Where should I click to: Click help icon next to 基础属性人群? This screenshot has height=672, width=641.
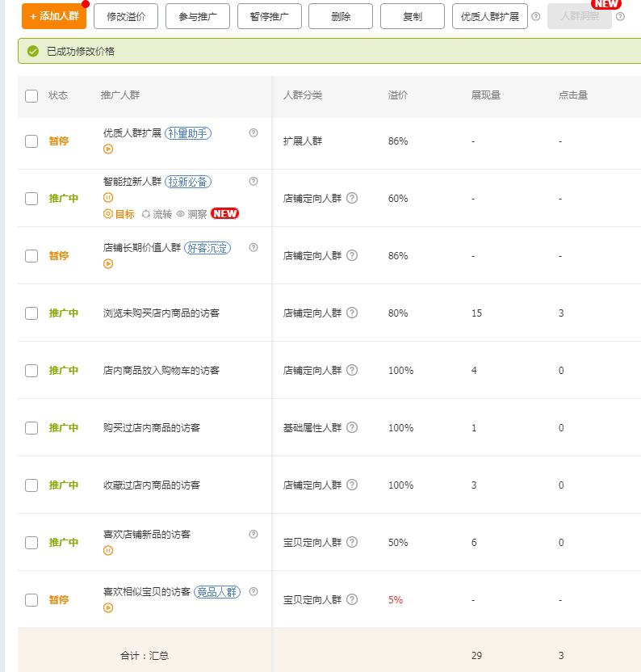tap(351, 428)
